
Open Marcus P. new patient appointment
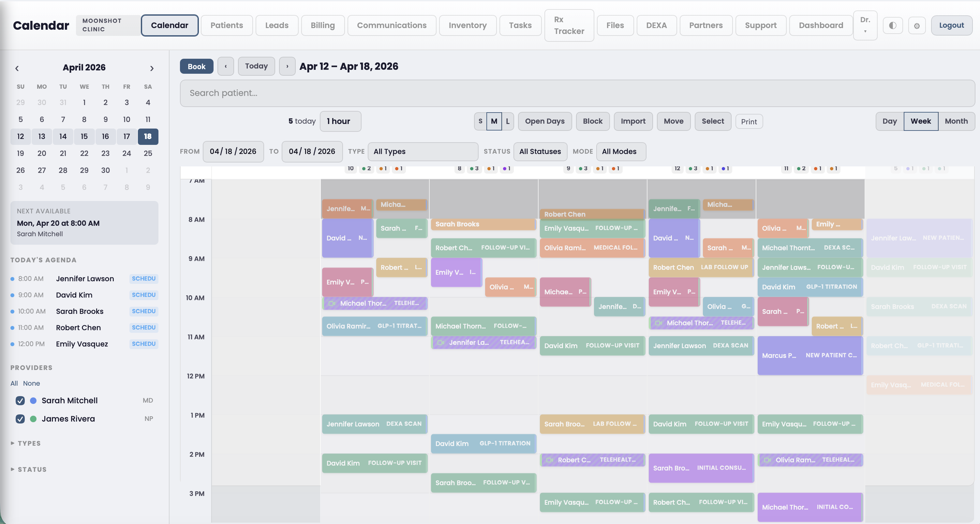pos(810,355)
